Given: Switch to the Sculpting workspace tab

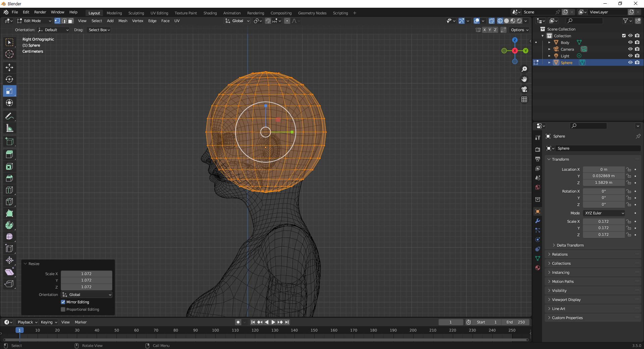Looking at the screenshot, I should tap(136, 13).
